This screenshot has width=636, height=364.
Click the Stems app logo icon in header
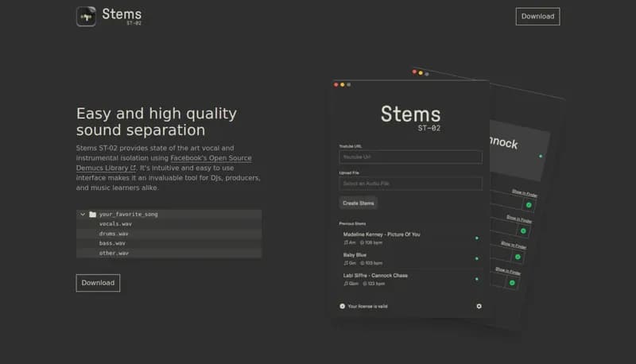(86, 16)
